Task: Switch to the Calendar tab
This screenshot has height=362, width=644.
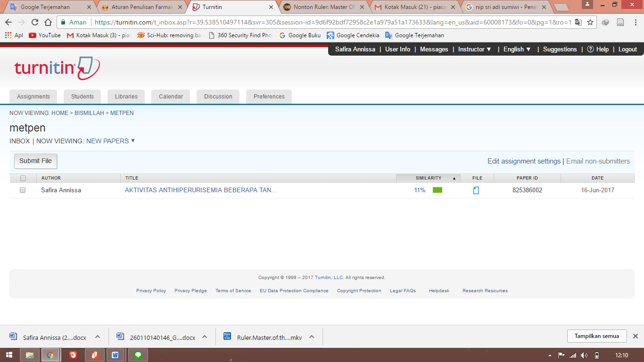Action: [171, 97]
